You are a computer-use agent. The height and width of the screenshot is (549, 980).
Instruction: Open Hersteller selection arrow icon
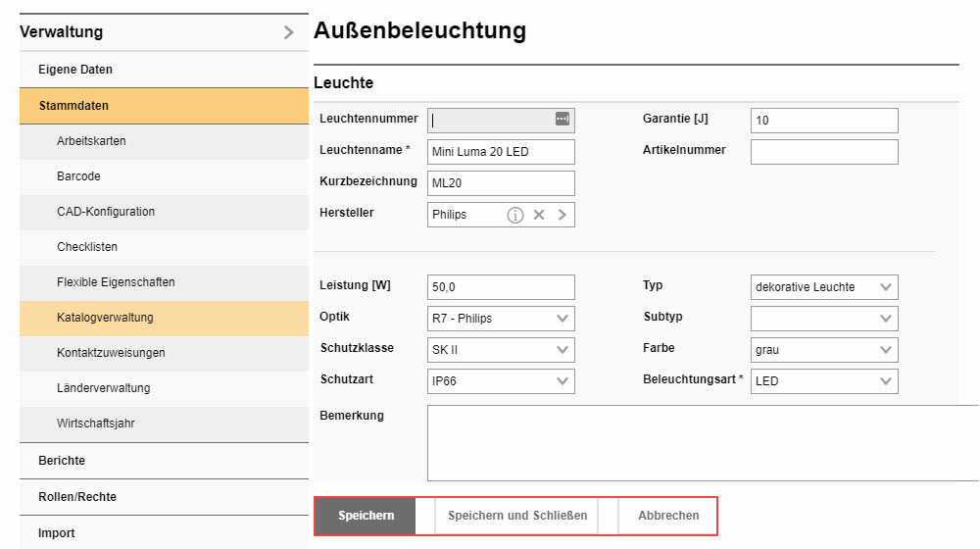tap(563, 215)
